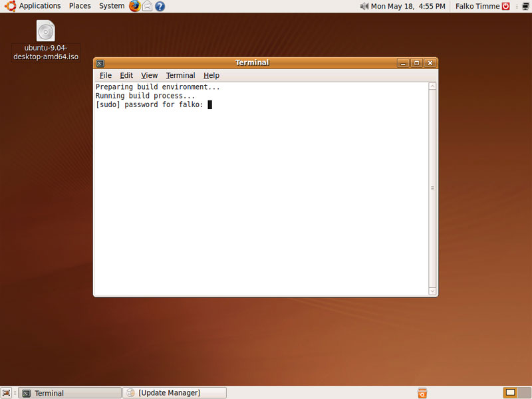Click the Show Desktop button
The image size is (532, 399).
pyautogui.click(x=7, y=393)
